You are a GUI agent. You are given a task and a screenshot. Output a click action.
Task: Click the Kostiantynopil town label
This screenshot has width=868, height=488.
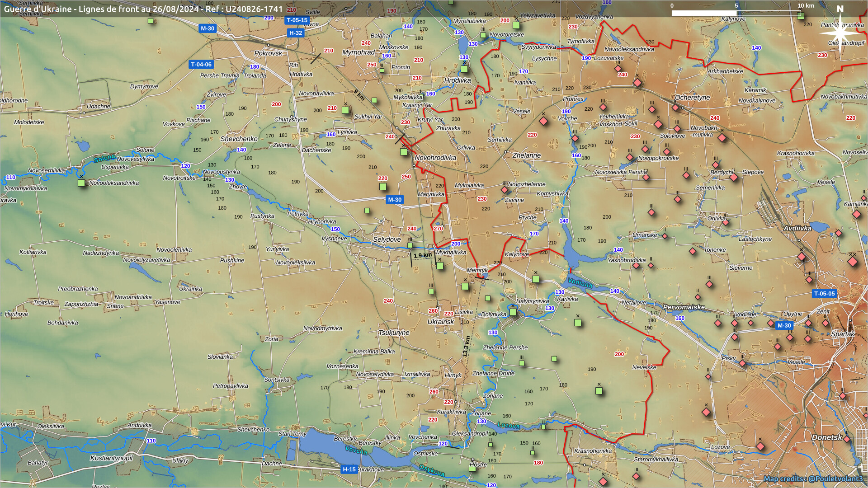click(111, 458)
